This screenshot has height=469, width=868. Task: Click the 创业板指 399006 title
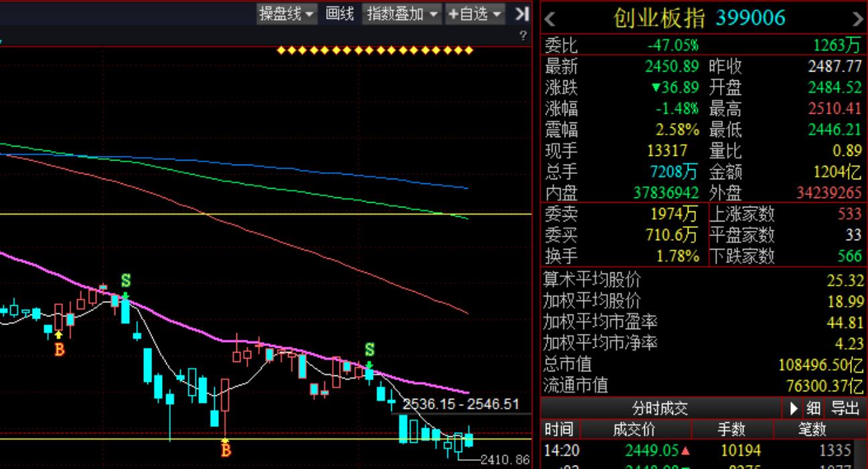coord(699,19)
